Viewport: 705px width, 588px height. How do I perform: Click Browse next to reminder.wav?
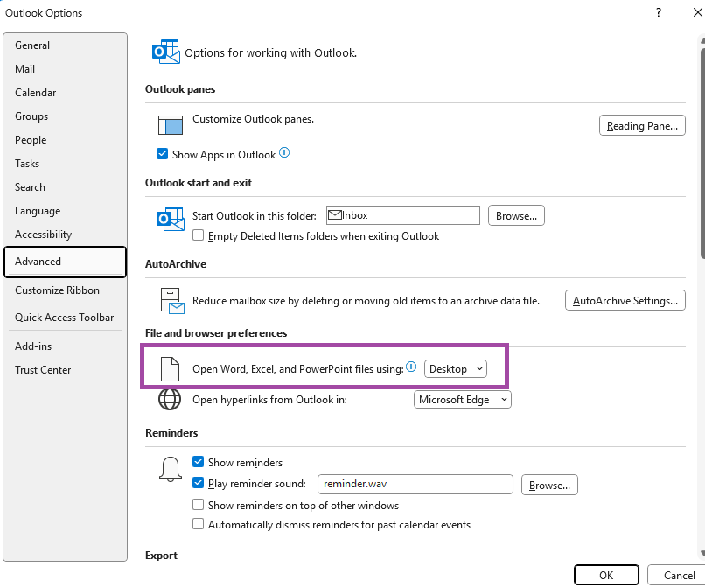coord(549,485)
